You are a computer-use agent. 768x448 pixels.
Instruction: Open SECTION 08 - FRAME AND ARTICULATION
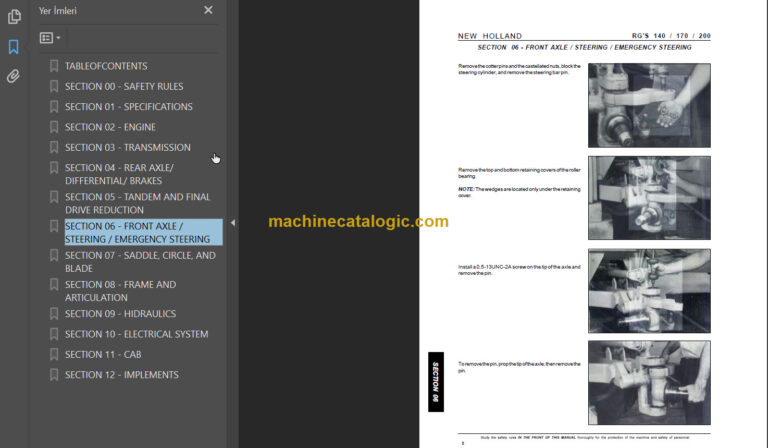(x=120, y=291)
